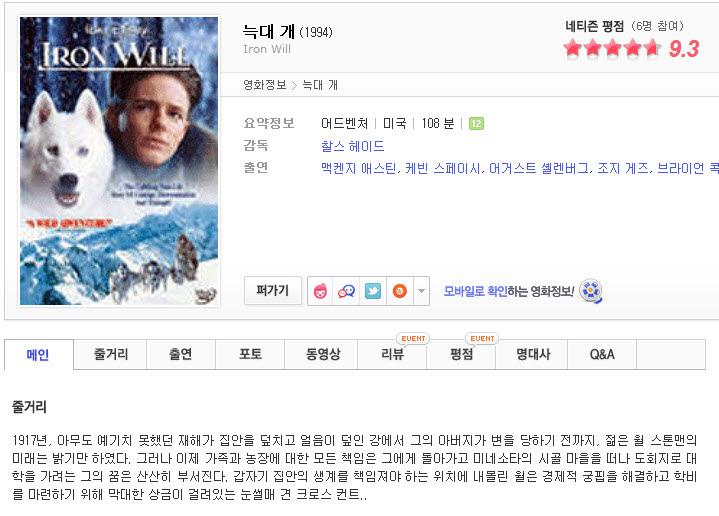Share via the pink me2day face icon
Screen dimensions: 719x516
coord(320,291)
